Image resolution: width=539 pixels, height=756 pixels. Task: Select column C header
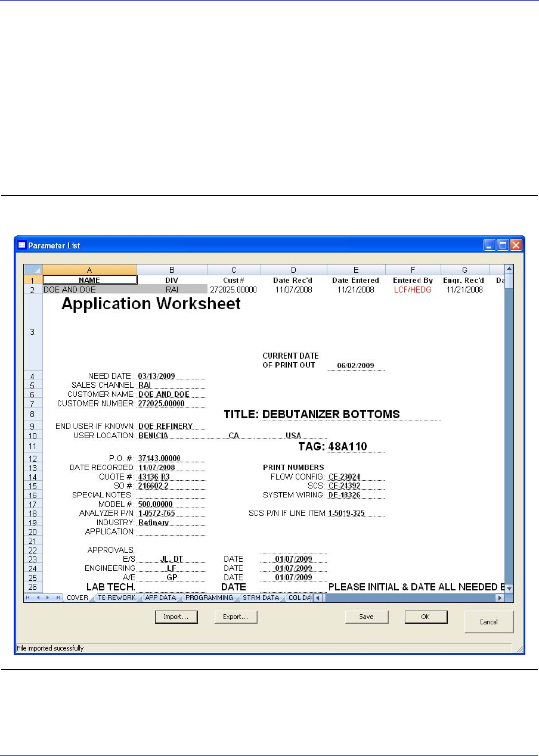pos(234,270)
